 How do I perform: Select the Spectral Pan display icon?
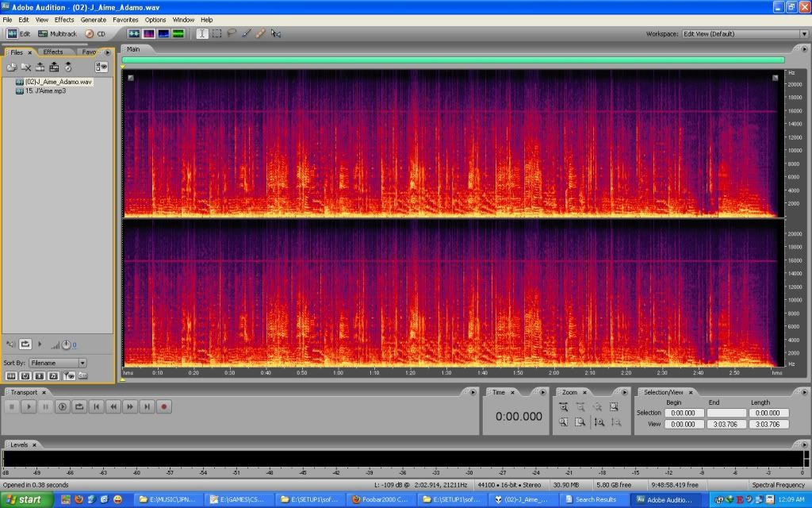click(163, 33)
